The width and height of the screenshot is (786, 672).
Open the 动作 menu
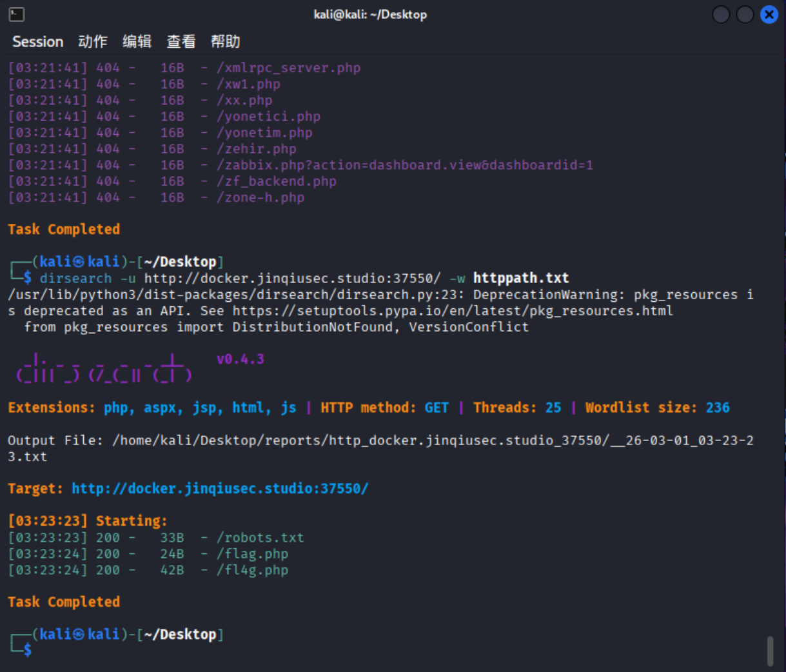93,42
